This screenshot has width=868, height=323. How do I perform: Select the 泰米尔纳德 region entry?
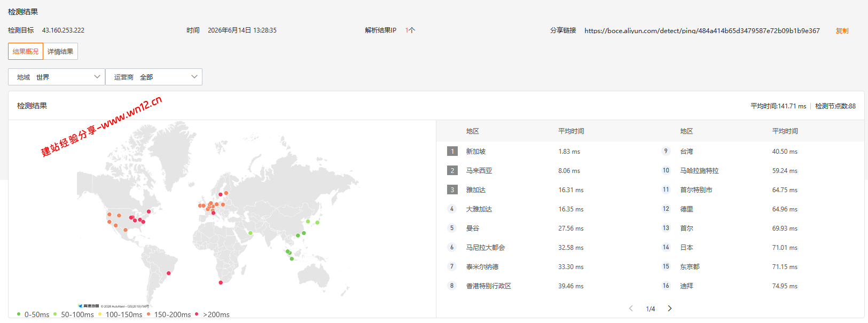(x=482, y=267)
